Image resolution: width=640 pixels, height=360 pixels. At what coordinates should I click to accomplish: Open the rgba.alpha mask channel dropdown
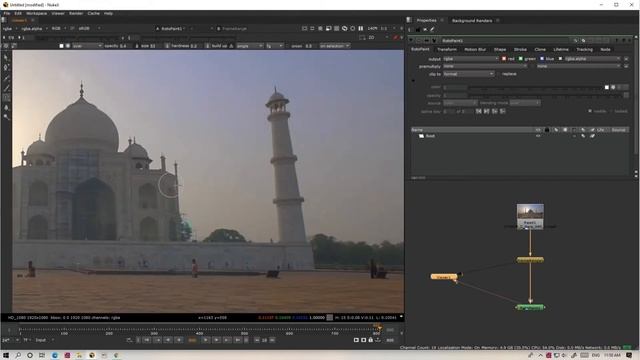[x=592, y=59]
